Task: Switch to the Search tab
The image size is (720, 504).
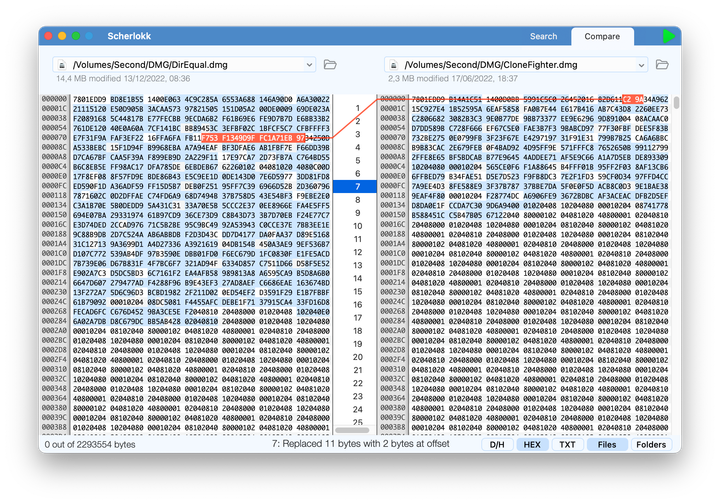Action: tap(543, 36)
